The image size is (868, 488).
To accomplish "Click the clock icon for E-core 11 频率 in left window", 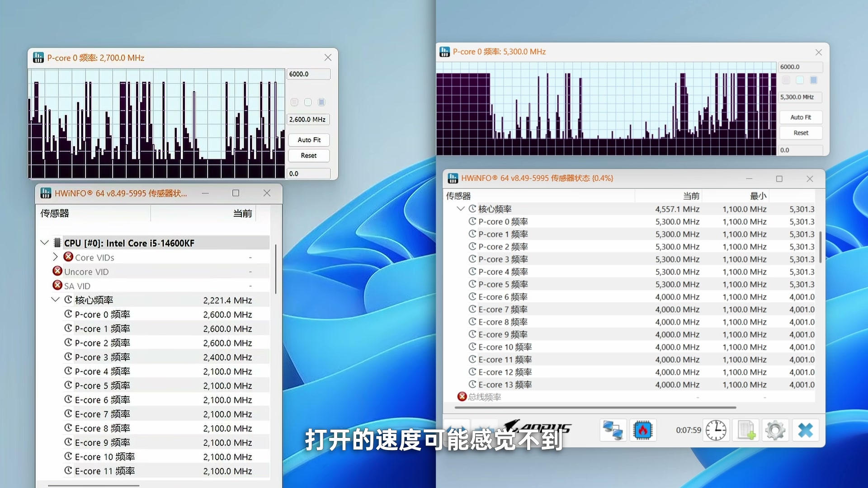I will (x=68, y=470).
